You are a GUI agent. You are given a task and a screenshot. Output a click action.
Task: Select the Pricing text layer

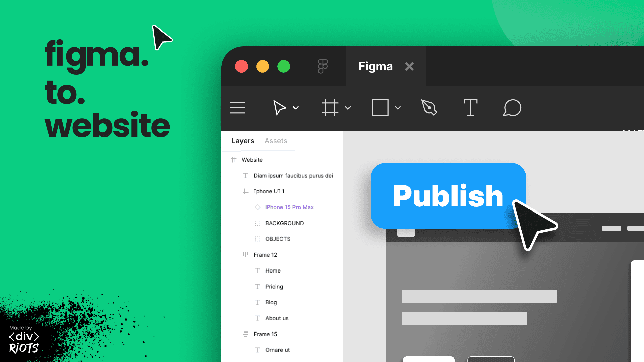pos(273,286)
